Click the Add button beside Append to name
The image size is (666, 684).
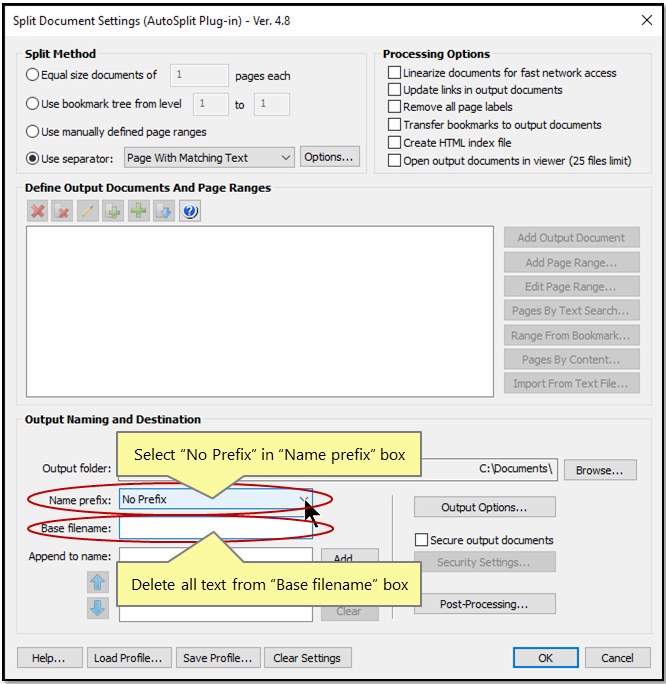point(349,556)
